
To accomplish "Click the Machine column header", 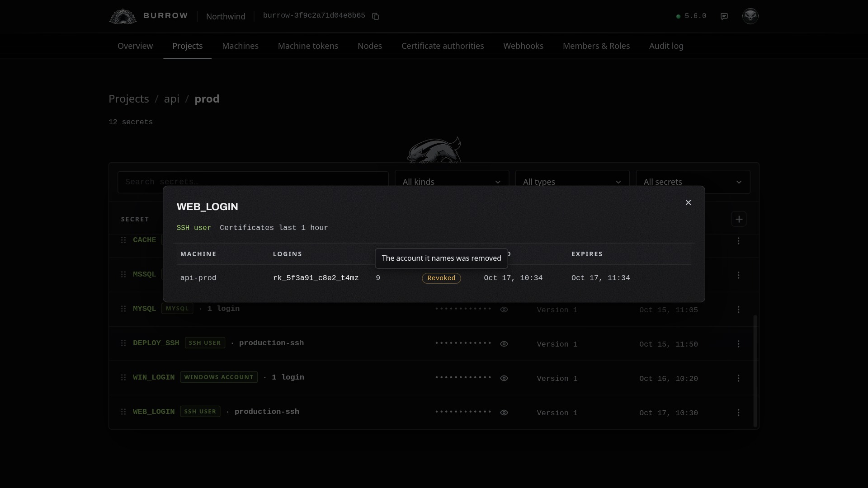I will [198, 254].
